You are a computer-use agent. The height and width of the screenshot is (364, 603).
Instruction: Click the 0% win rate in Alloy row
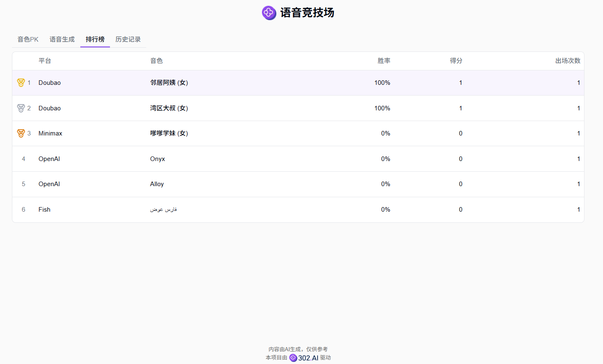click(386, 184)
